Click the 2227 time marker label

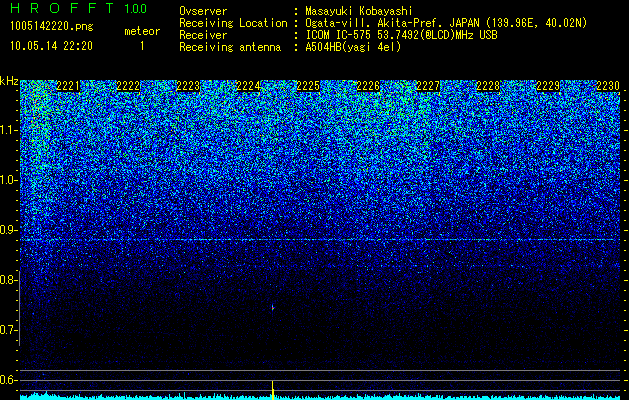click(x=428, y=86)
